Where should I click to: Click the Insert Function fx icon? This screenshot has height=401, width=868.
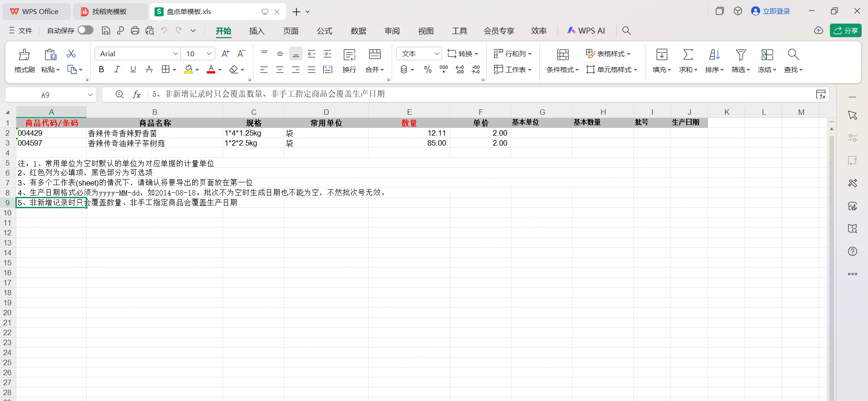pos(136,94)
